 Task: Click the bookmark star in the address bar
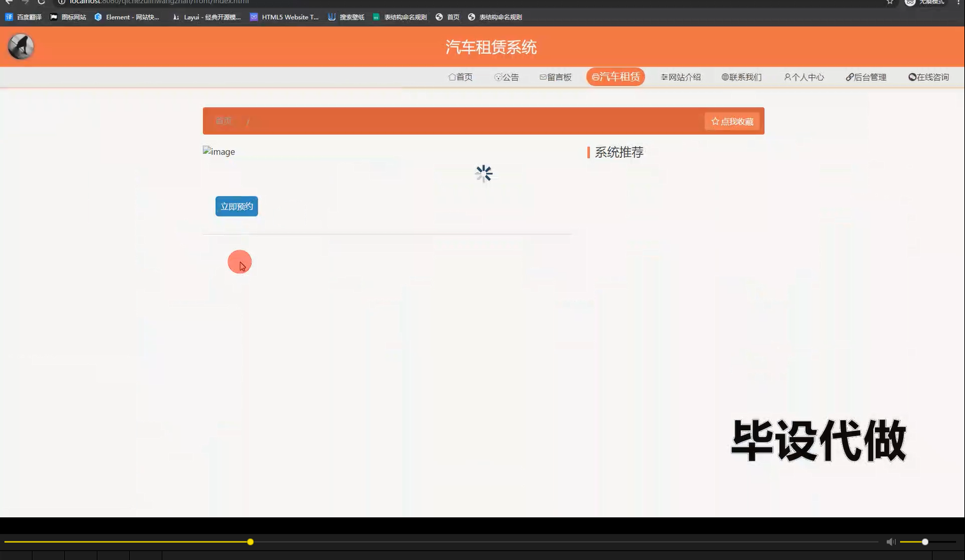889,3
